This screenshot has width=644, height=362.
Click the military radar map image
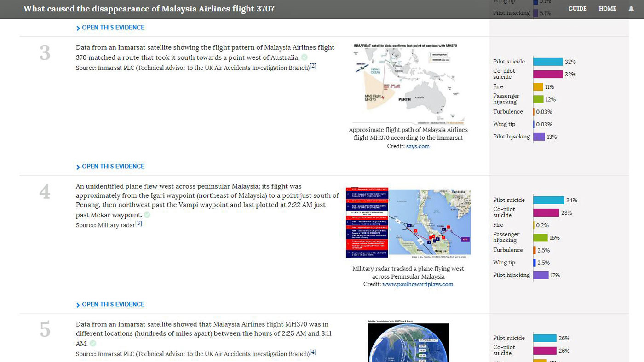pos(408,223)
